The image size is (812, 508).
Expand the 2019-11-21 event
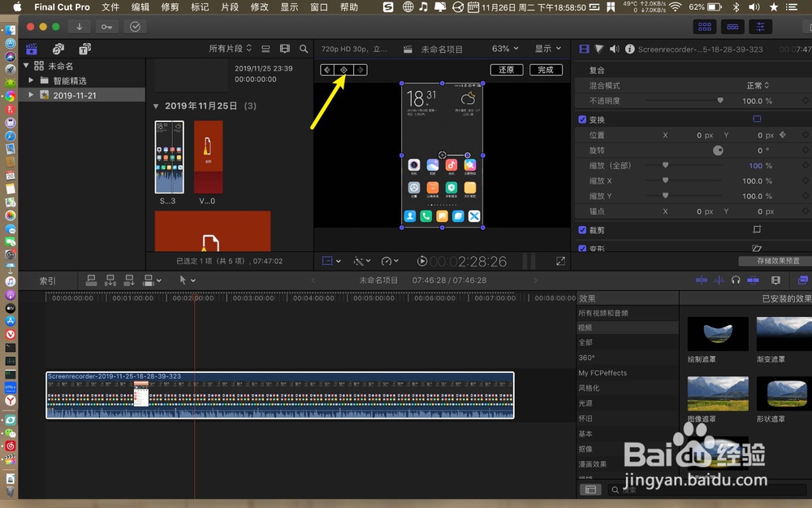click(x=31, y=95)
